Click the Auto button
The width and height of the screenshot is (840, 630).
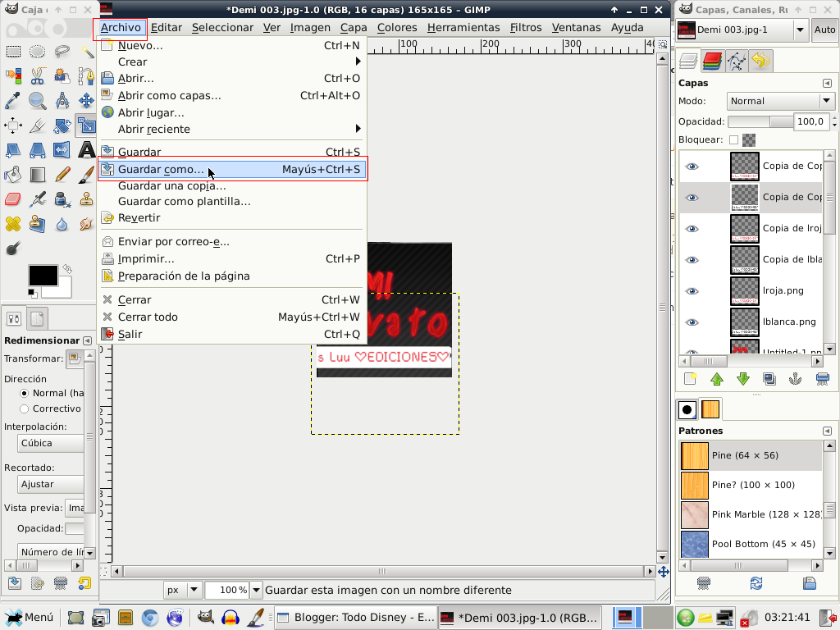tap(824, 30)
